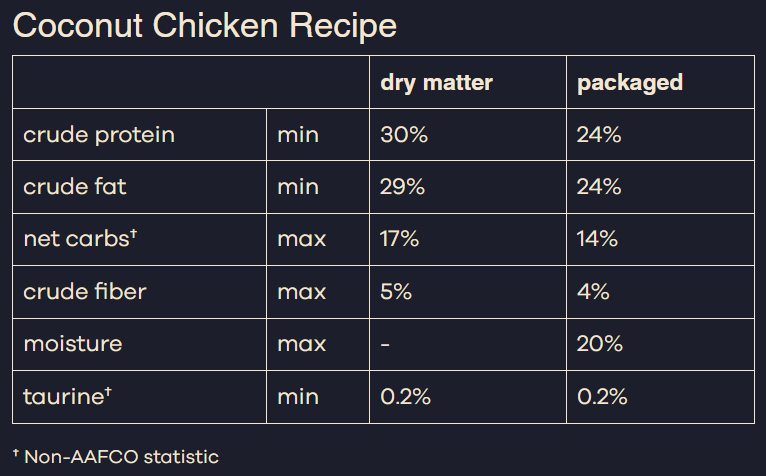This screenshot has height=476, width=766.
Task: Click the crude protein row label
Action: click(99, 134)
